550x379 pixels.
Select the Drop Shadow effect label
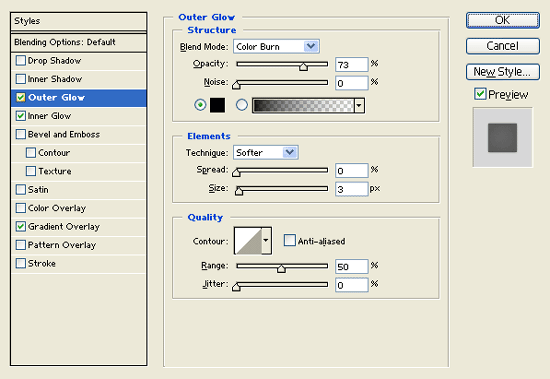[54, 61]
